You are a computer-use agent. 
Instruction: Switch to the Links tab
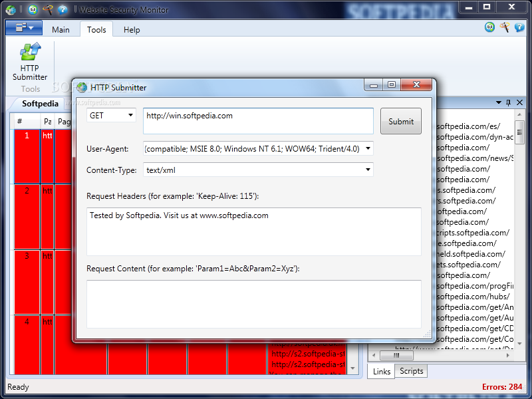coord(381,372)
